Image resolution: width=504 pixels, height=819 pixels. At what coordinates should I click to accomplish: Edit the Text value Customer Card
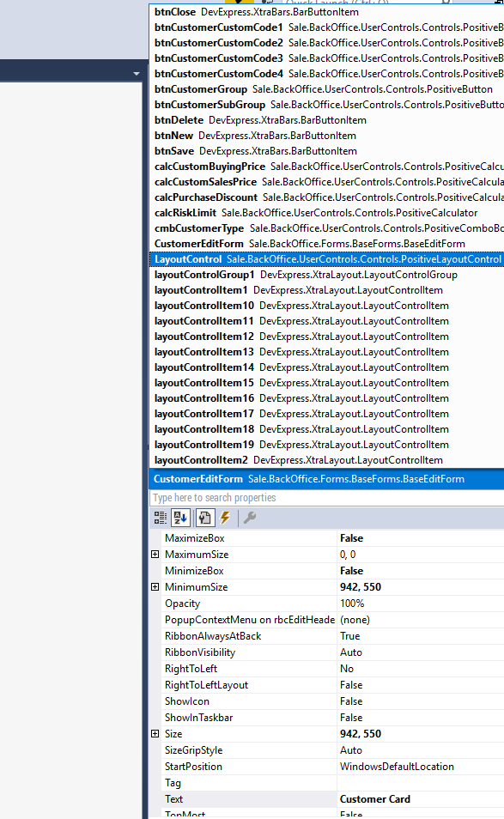pyautogui.click(x=421, y=799)
